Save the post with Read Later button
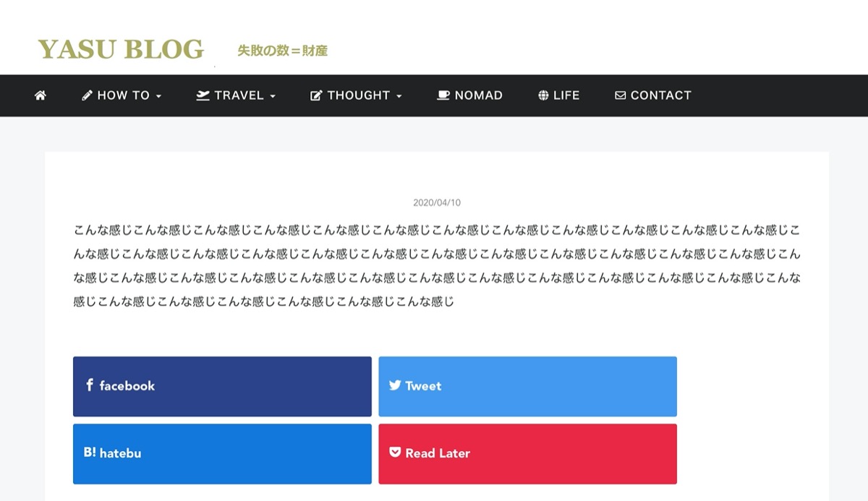868x501 pixels. 528,453
